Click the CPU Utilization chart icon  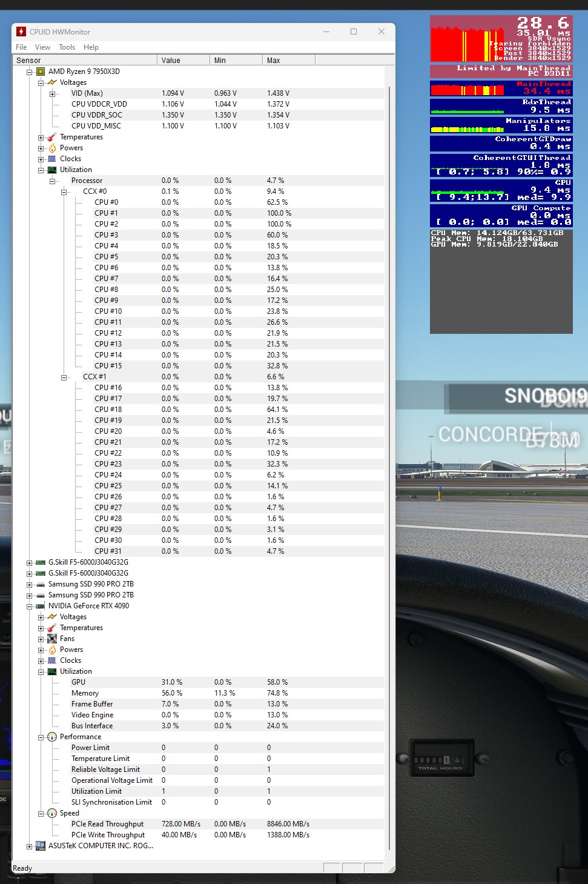[x=52, y=170]
